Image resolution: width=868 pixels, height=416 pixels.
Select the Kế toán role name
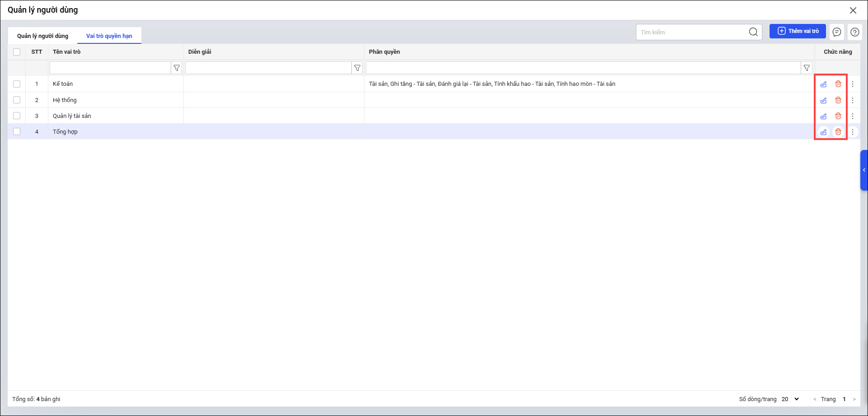[63, 84]
